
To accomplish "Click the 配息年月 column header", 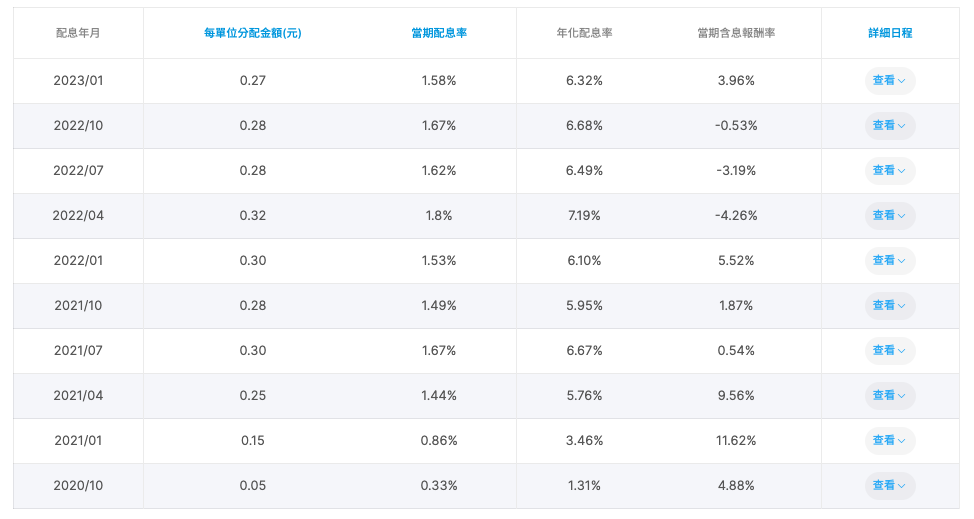I will (78, 33).
